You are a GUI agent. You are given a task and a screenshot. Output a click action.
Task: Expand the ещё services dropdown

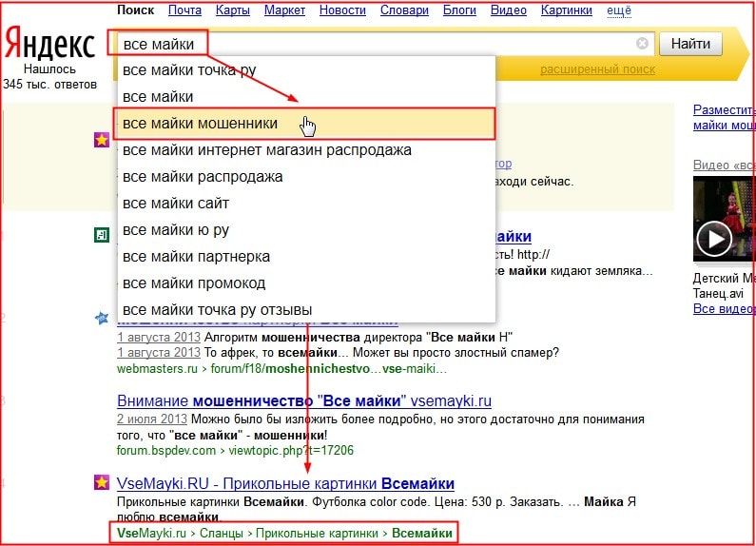tap(619, 10)
